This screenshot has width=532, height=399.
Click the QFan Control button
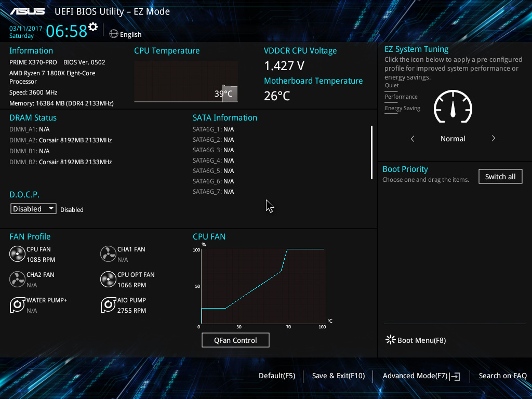tap(235, 340)
